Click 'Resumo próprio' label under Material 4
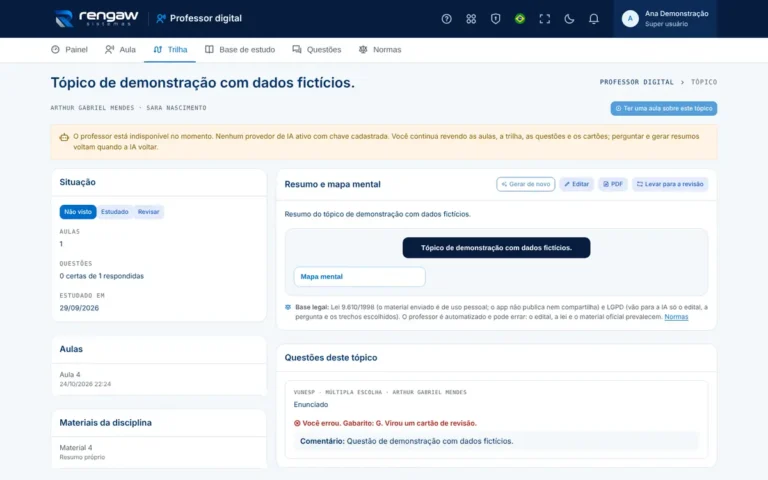768x480 pixels. [x=82, y=457]
